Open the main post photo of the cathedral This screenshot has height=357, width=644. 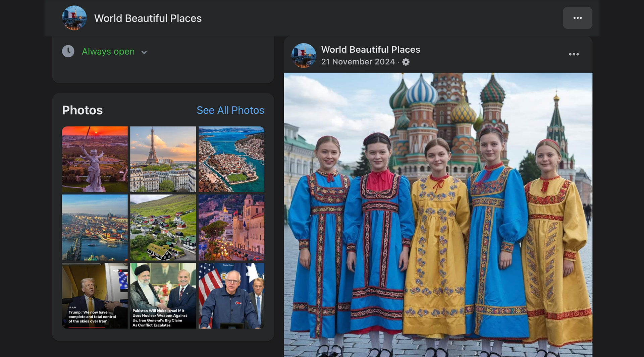[438, 215]
